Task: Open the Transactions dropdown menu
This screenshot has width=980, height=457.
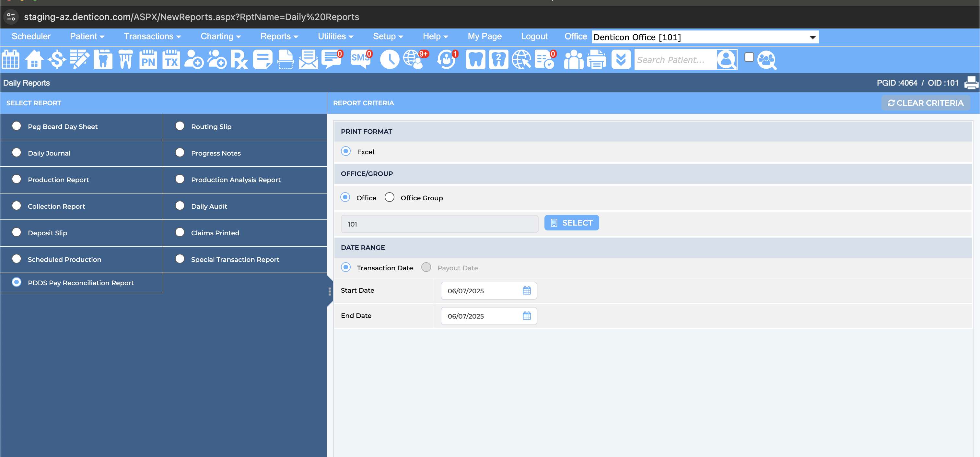Action: (152, 36)
